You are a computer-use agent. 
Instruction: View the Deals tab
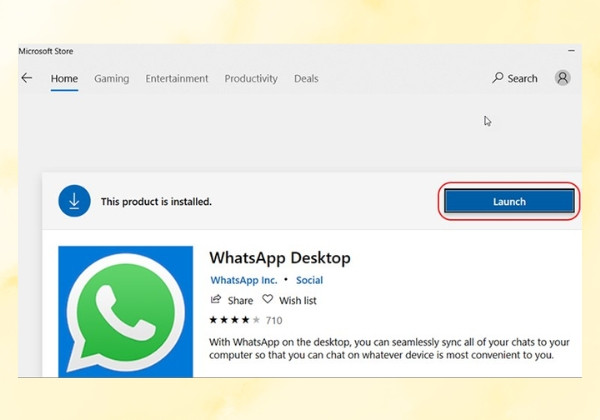(x=306, y=78)
